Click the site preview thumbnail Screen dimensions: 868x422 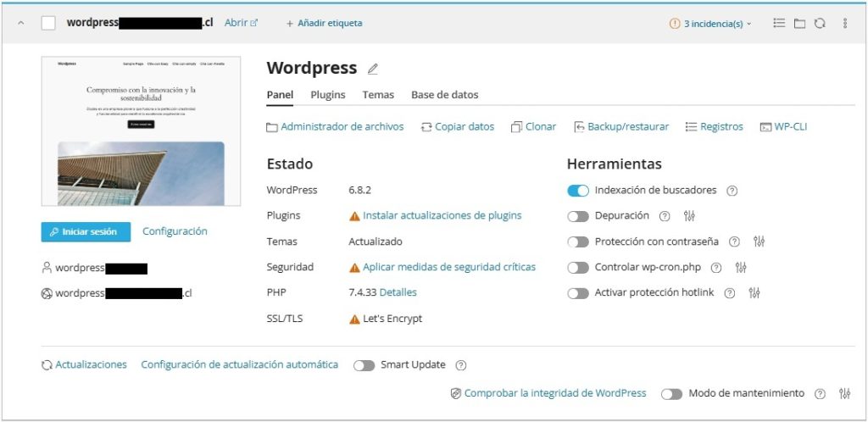[x=142, y=131]
